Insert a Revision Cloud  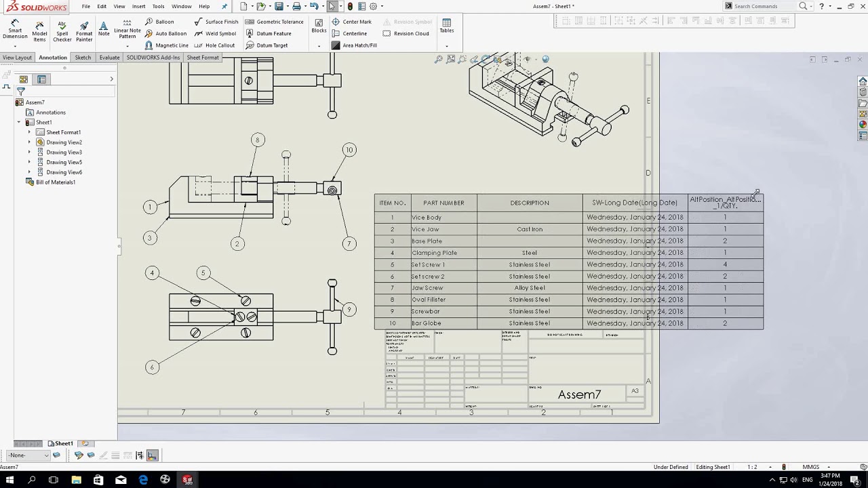[406, 33]
